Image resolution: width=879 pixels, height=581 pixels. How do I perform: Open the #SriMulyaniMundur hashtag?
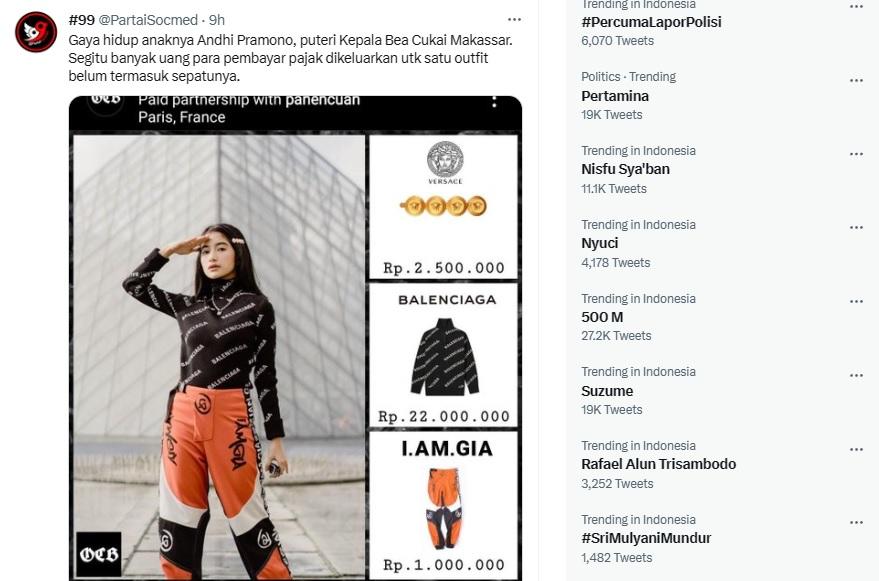[x=646, y=538]
